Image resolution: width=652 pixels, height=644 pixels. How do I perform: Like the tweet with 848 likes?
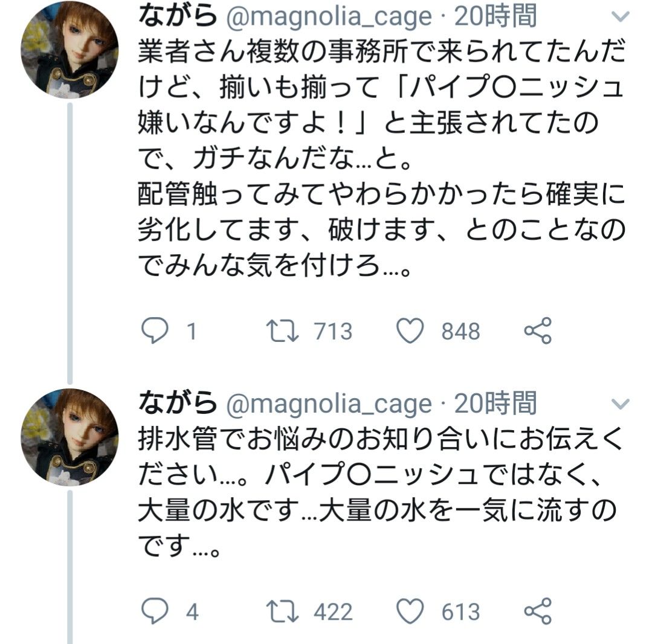412,330
